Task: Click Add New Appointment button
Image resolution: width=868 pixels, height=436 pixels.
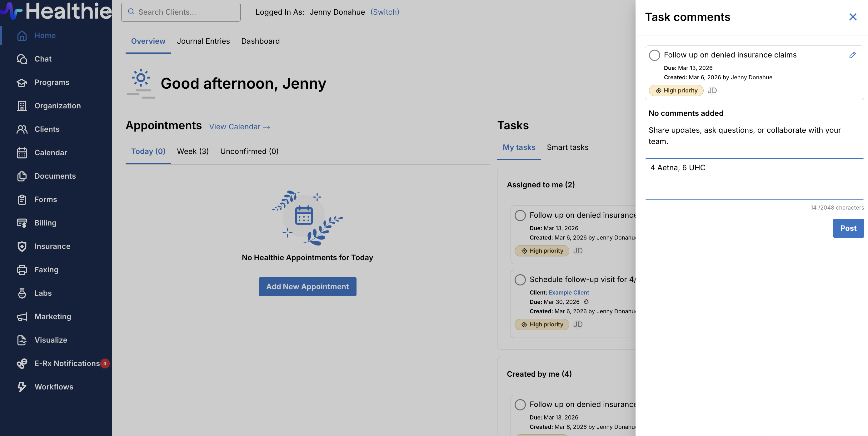Action: (307, 287)
